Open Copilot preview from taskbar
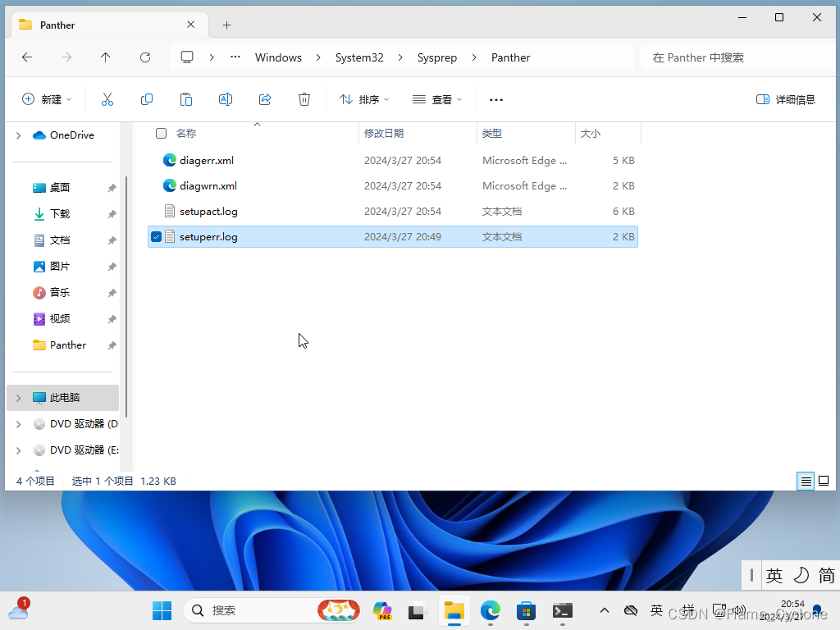Image resolution: width=840 pixels, height=630 pixels. [382, 610]
